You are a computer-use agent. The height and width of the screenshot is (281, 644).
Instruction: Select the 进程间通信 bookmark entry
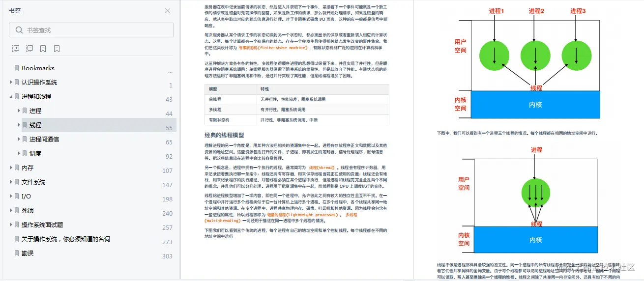pyautogui.click(x=44, y=139)
